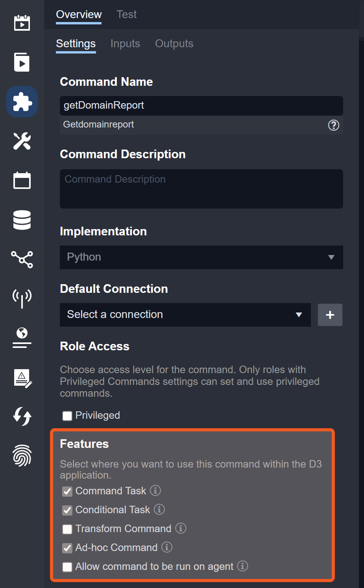Enable the Transform Command checkbox
Screen dimensions: 364x588
point(67,529)
